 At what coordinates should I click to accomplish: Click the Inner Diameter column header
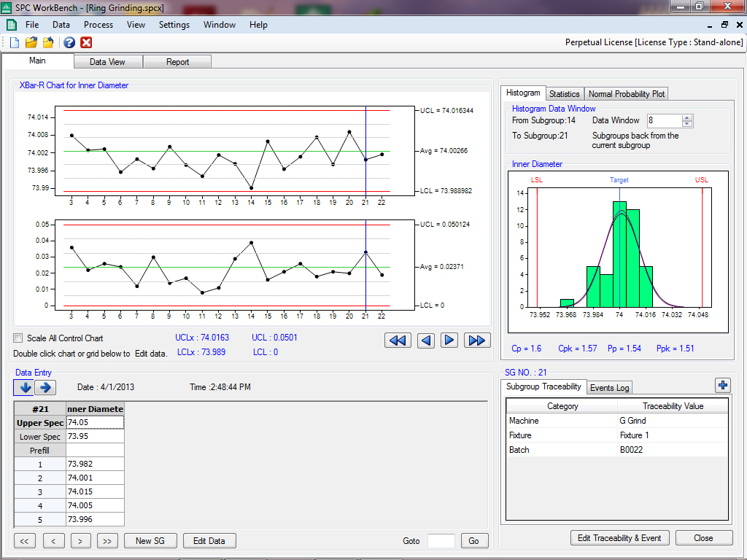coord(95,408)
